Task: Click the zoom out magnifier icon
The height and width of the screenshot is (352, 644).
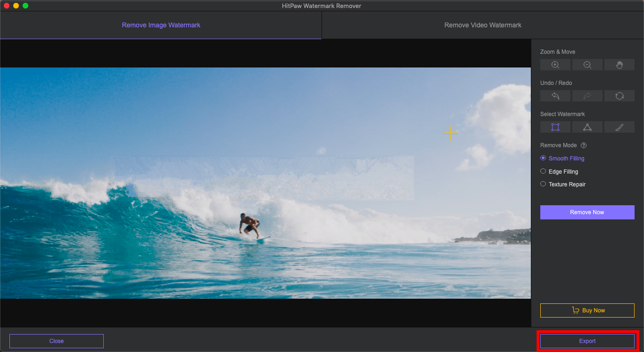Action: coord(587,65)
